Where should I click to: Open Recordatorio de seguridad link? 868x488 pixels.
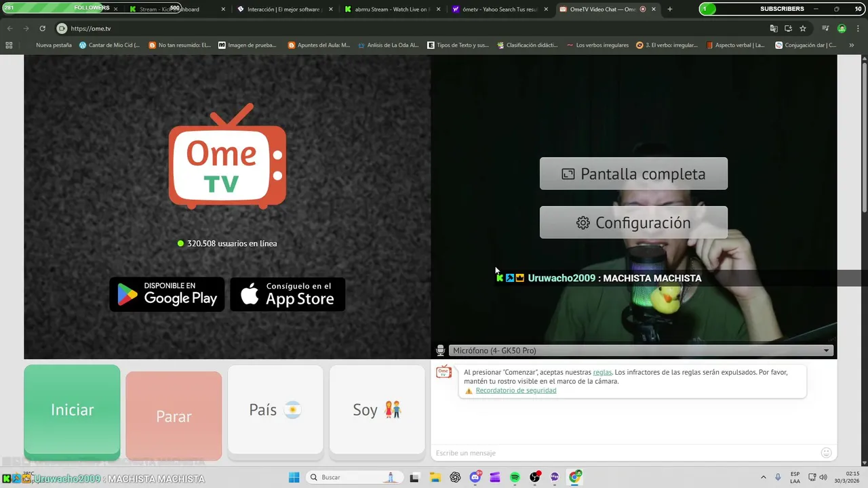click(x=516, y=390)
